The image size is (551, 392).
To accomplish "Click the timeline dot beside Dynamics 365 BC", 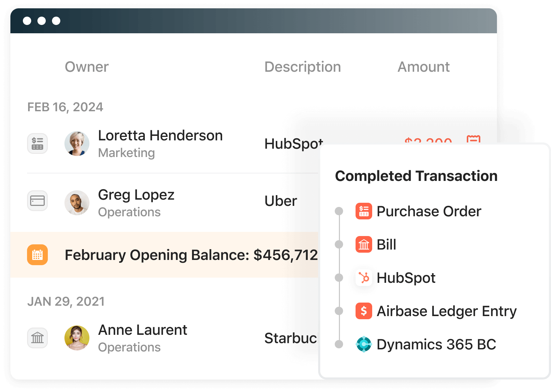I will coord(339,344).
